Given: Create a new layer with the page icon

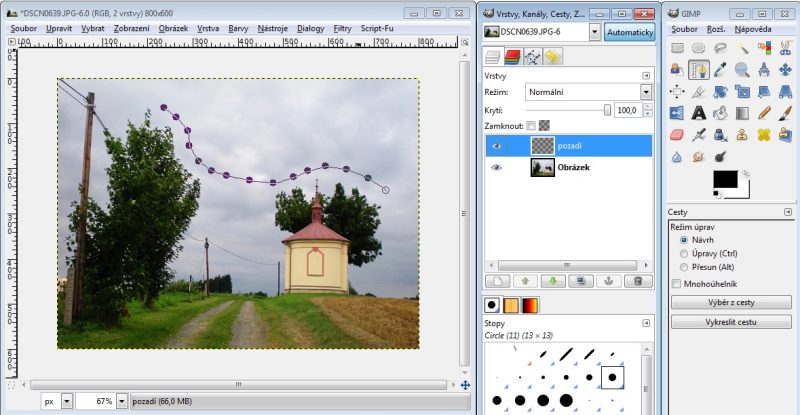Looking at the screenshot, I should click(497, 281).
